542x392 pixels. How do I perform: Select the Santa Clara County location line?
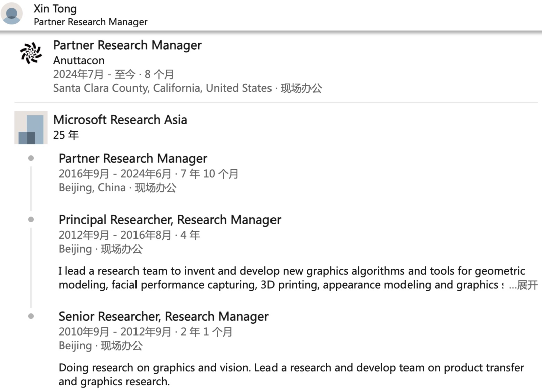[x=187, y=88]
